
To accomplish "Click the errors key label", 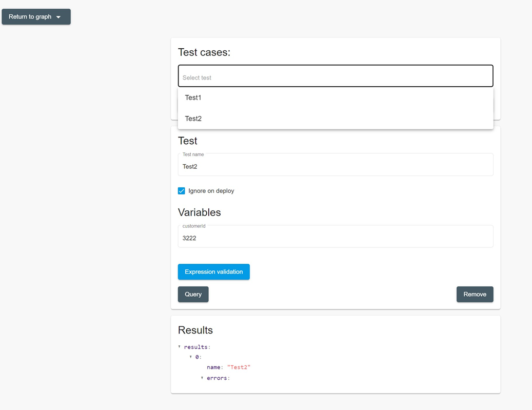I will tap(216, 378).
